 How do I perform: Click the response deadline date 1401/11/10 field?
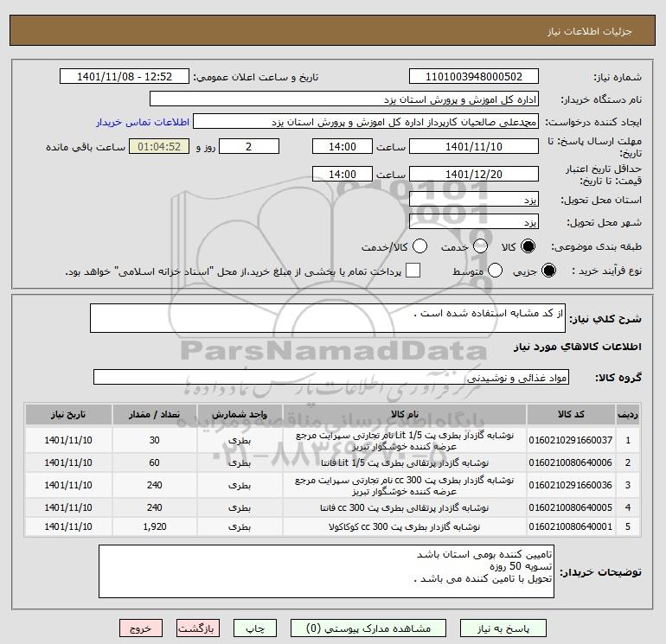[474, 146]
